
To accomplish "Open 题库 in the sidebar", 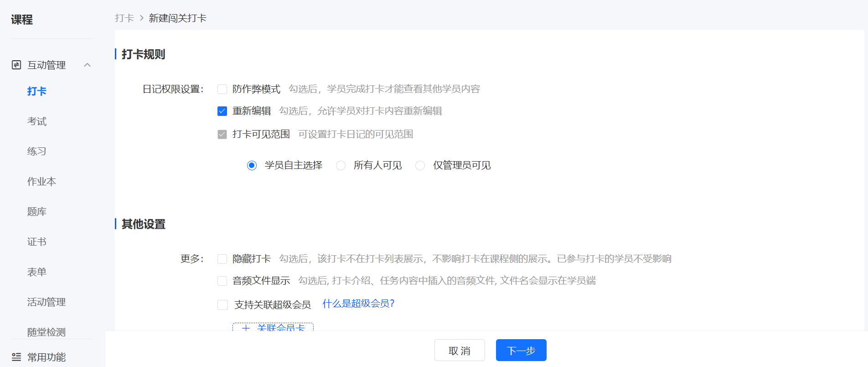I will [x=37, y=212].
